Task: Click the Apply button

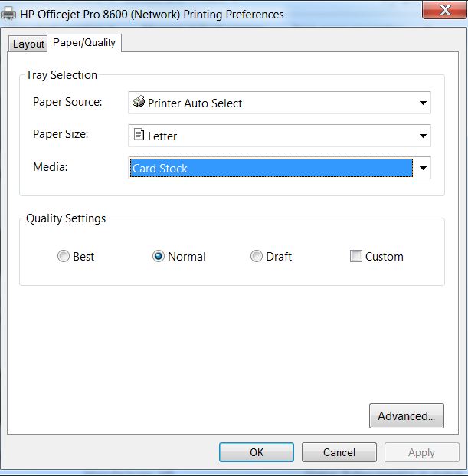Action: click(421, 452)
